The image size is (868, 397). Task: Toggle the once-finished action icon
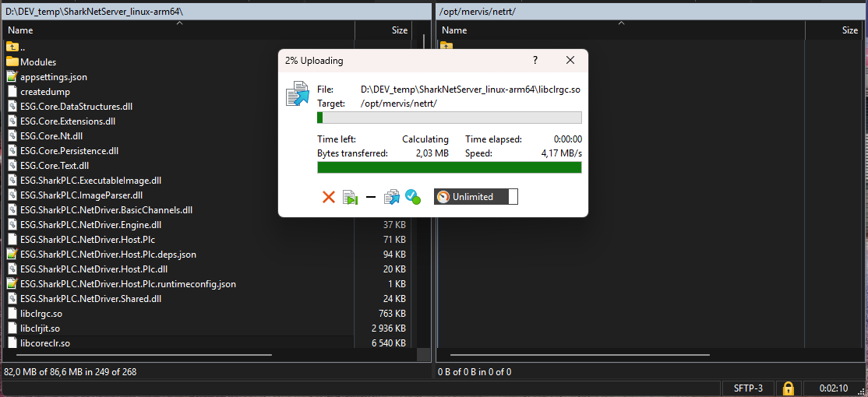point(412,197)
